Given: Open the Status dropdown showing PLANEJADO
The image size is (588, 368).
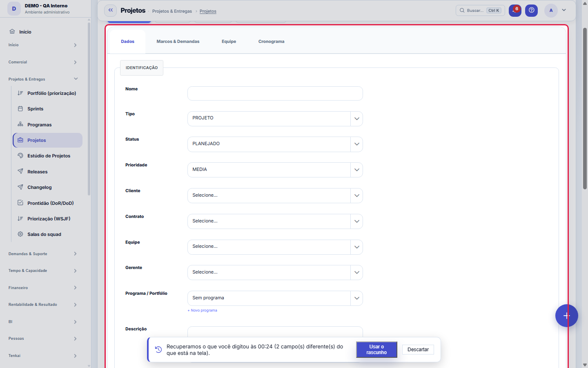Looking at the screenshot, I should (275, 144).
